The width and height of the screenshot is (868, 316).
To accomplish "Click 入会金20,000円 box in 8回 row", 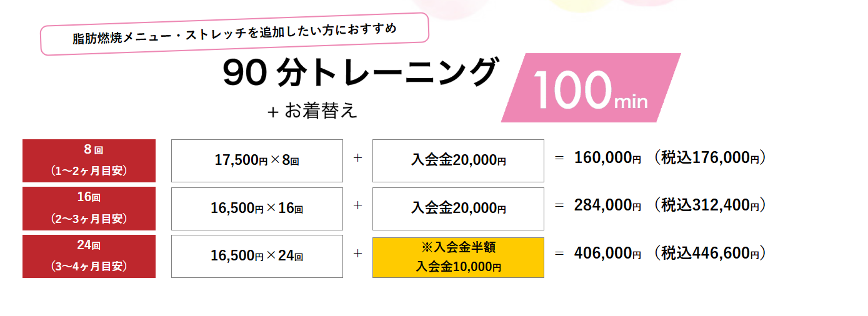I will click(458, 160).
